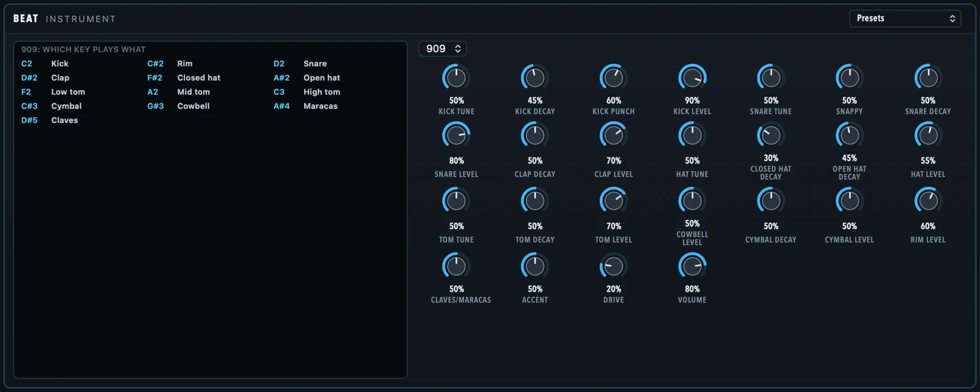
Task: Click the Kick Punch knob
Action: click(x=614, y=78)
